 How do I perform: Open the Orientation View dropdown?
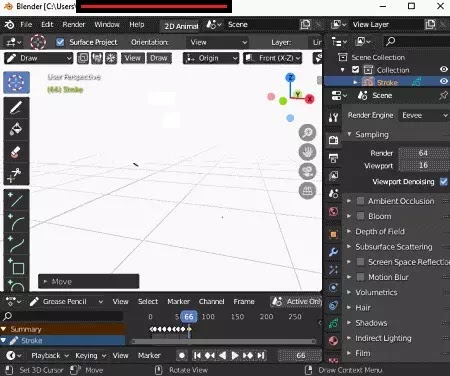coord(218,42)
